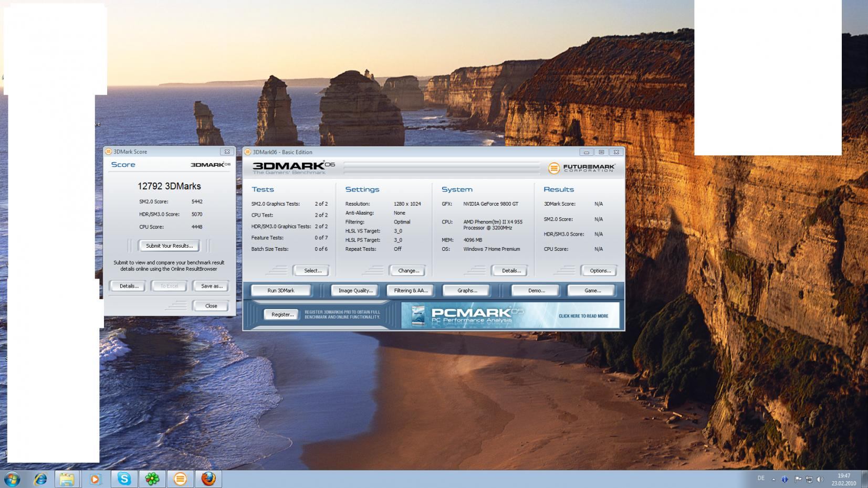
Task: Maximize the 3DMark06 Basic Edition window
Action: coord(601,152)
